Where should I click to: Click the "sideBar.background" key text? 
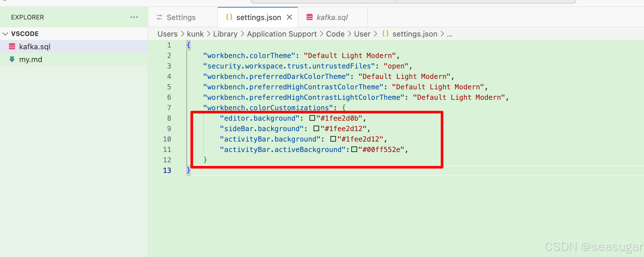coord(262,129)
